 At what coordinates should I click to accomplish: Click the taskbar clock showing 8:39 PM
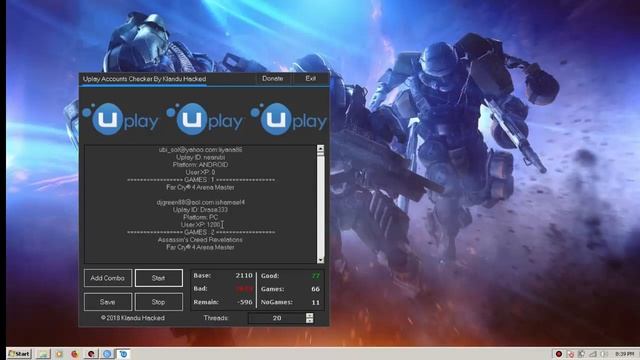624,354
